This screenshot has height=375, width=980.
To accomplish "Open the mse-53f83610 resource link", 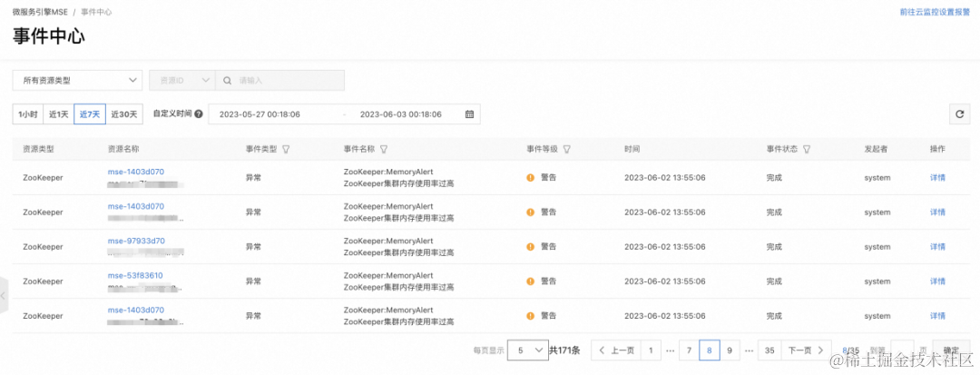I will pos(135,275).
